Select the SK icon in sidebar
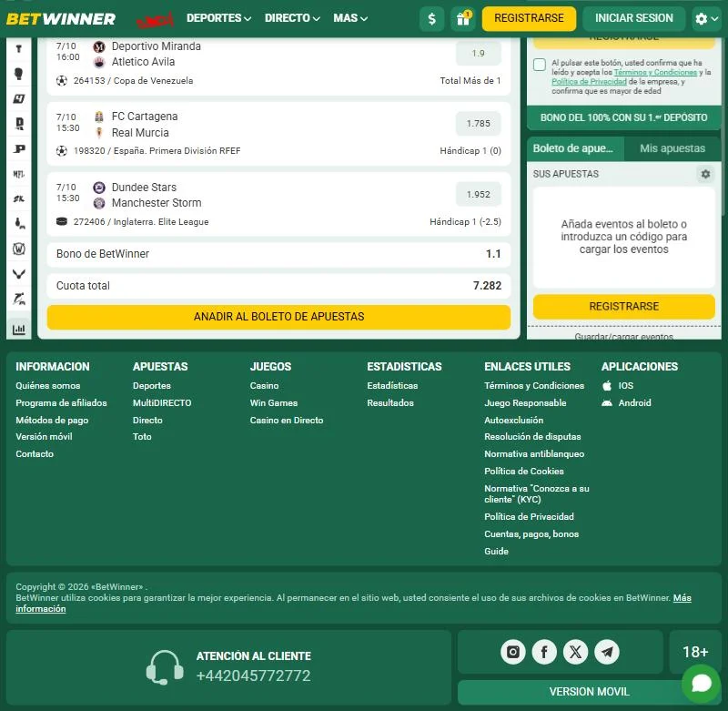Screen dimensions: 728x711 pyautogui.click(x=18, y=198)
